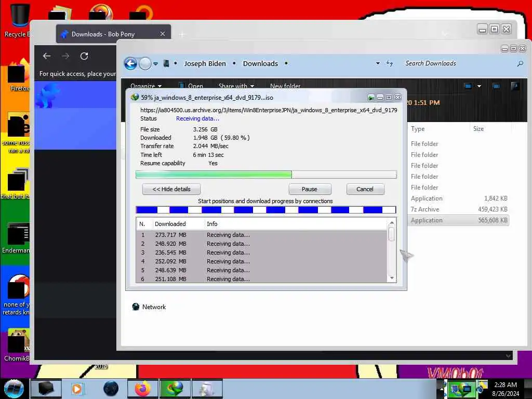This screenshot has width=532, height=399.
Task: Click the Hide details button
Action: coord(171,189)
